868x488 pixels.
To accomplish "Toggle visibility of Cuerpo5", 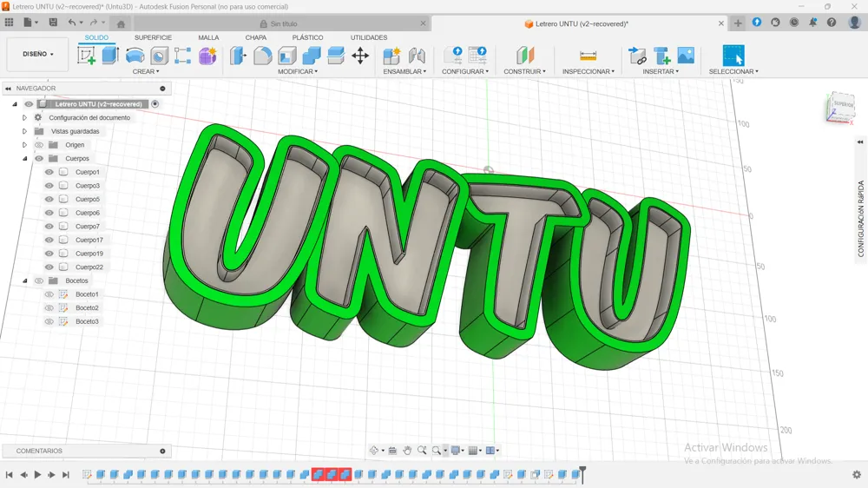I will (x=49, y=199).
